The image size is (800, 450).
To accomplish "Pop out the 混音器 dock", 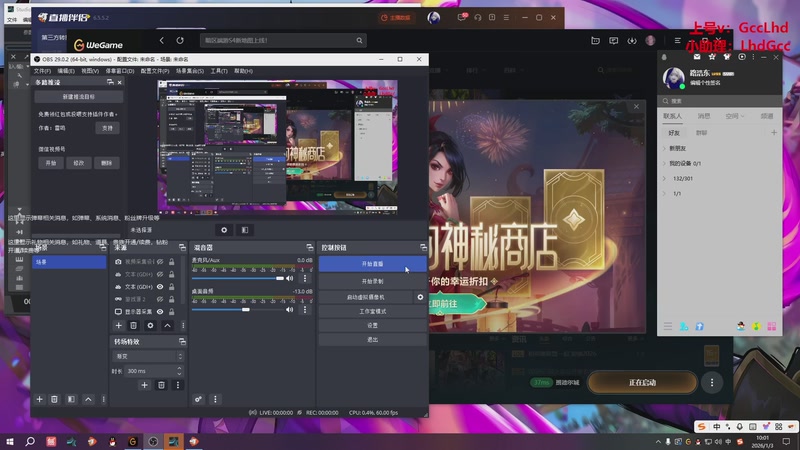I will (310, 247).
